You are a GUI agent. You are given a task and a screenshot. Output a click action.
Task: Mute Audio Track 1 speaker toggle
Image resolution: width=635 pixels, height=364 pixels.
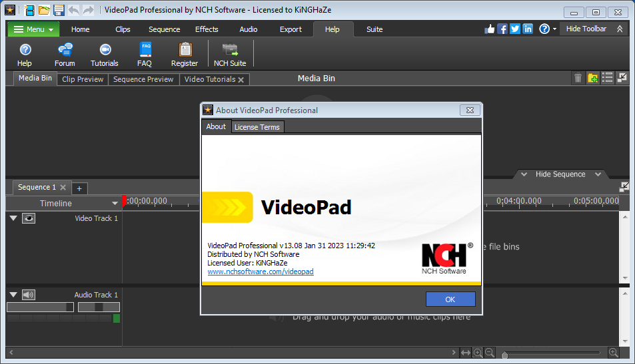pyautogui.click(x=29, y=295)
